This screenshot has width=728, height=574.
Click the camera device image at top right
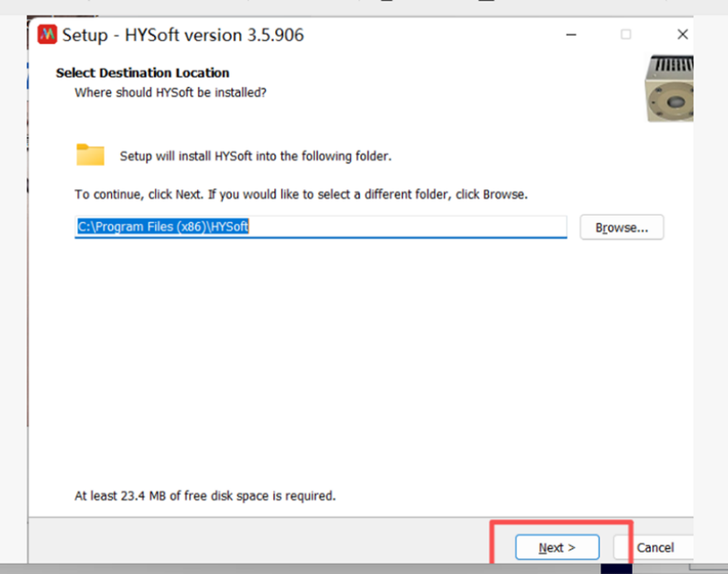[x=668, y=89]
